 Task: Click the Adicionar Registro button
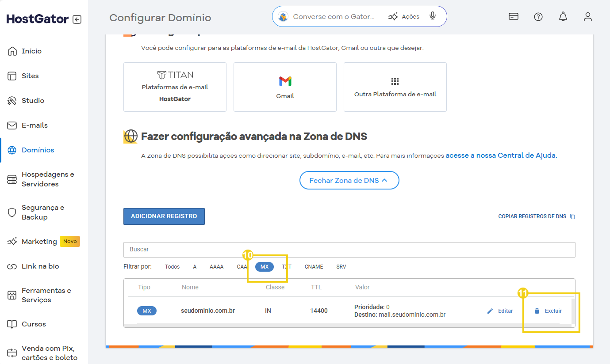(164, 216)
